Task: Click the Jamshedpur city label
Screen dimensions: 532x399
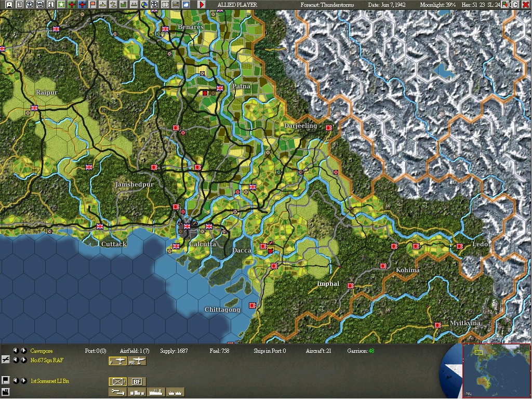Action: 135,184
